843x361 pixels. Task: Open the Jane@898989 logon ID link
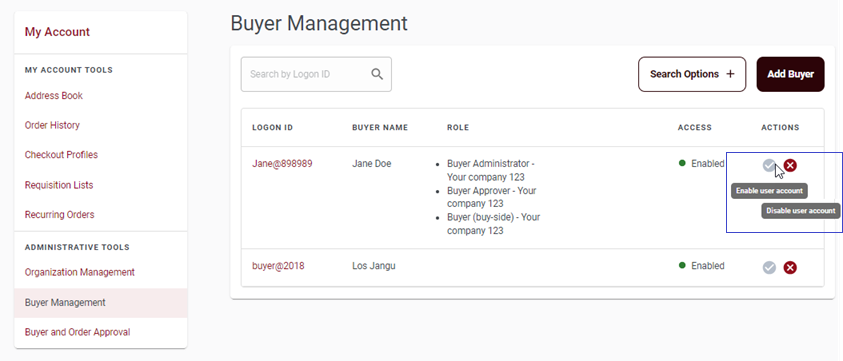282,164
